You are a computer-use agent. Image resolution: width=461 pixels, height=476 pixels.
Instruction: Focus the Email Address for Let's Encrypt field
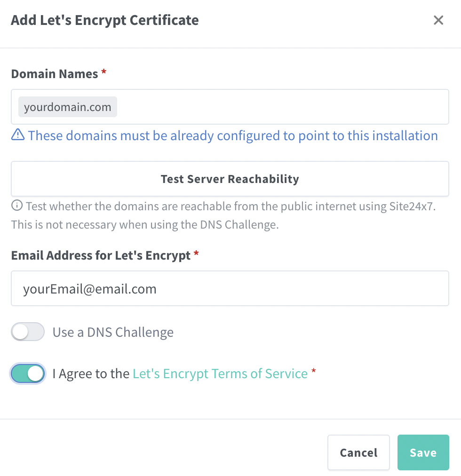click(x=230, y=288)
